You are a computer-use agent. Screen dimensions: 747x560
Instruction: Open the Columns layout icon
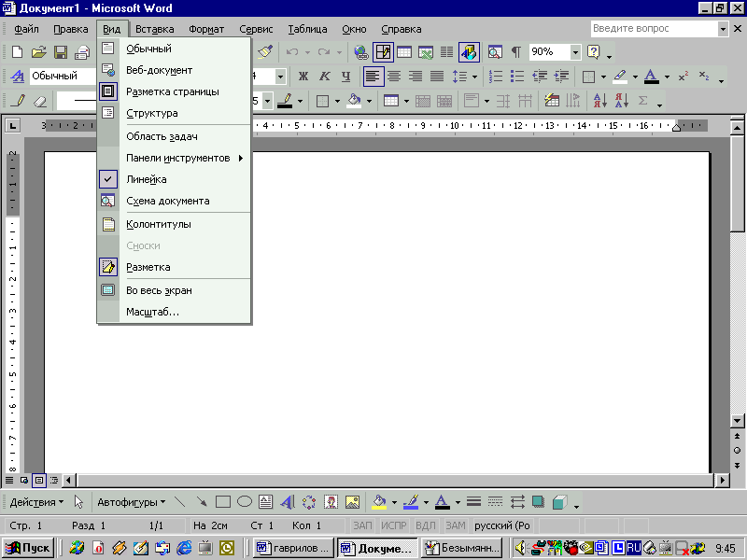point(446,52)
